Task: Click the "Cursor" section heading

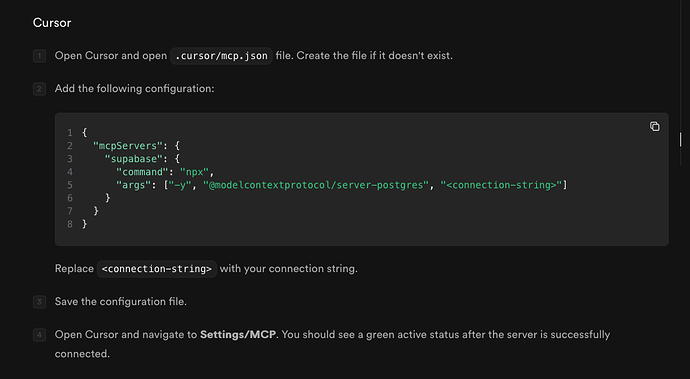Action: pyautogui.click(x=52, y=23)
